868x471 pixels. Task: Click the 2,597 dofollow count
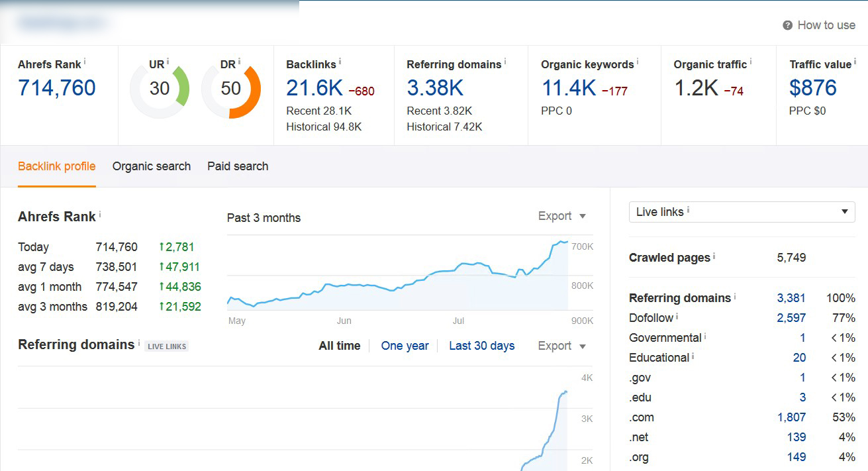(791, 318)
